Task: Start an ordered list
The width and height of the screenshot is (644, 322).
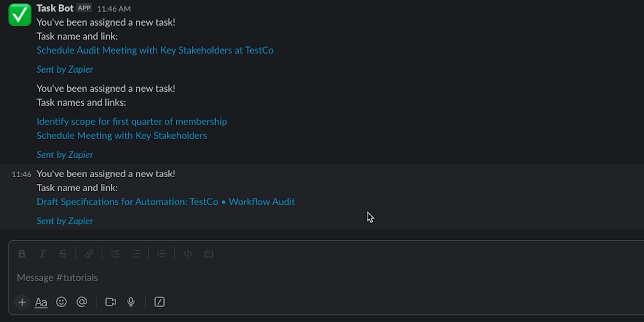Action: click(115, 254)
